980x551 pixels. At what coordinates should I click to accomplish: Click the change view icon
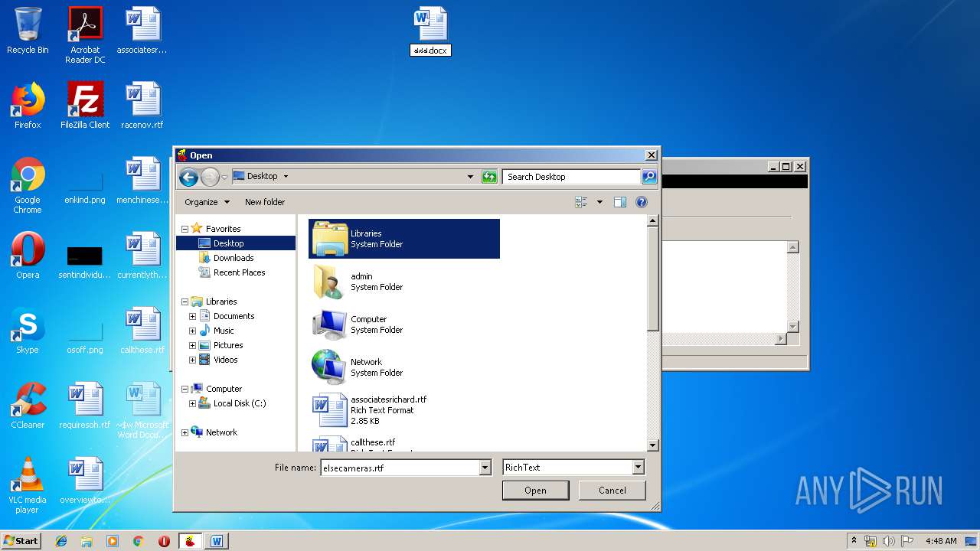[x=582, y=202]
